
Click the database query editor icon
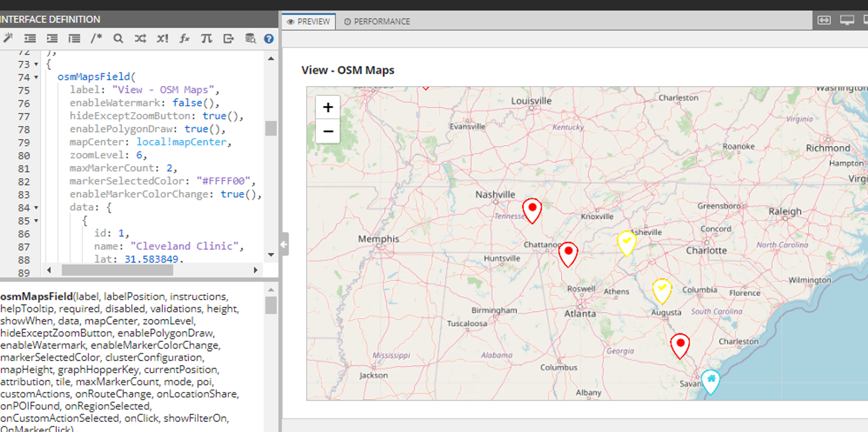tap(250, 38)
